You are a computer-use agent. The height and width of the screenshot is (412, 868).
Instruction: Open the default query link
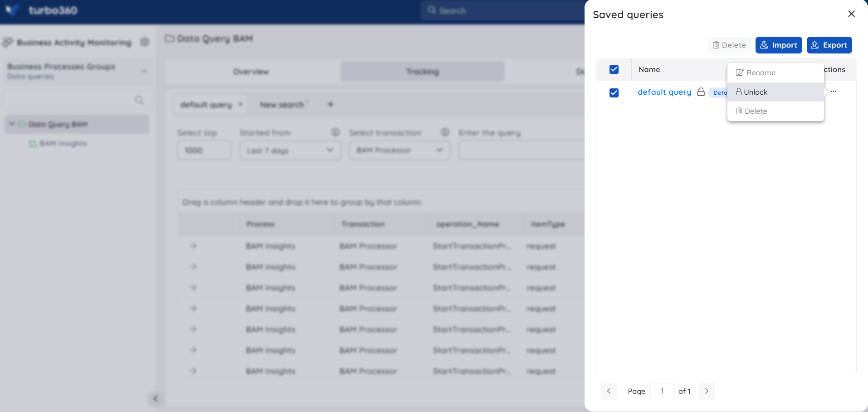664,92
